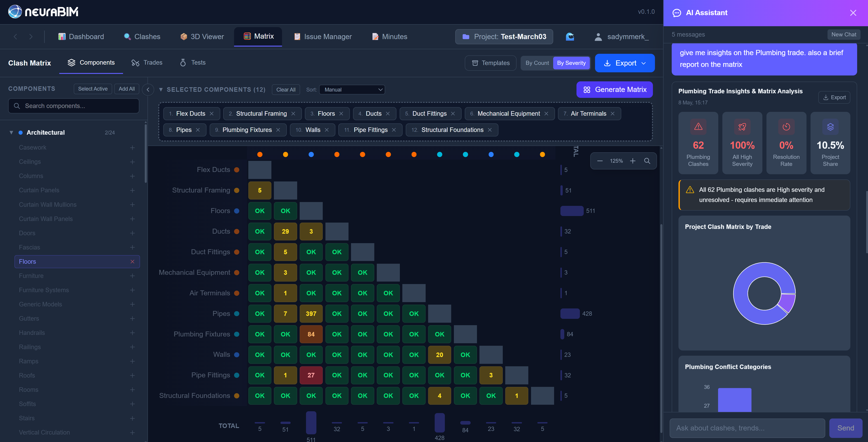Click the Generate Matrix button

coord(615,89)
